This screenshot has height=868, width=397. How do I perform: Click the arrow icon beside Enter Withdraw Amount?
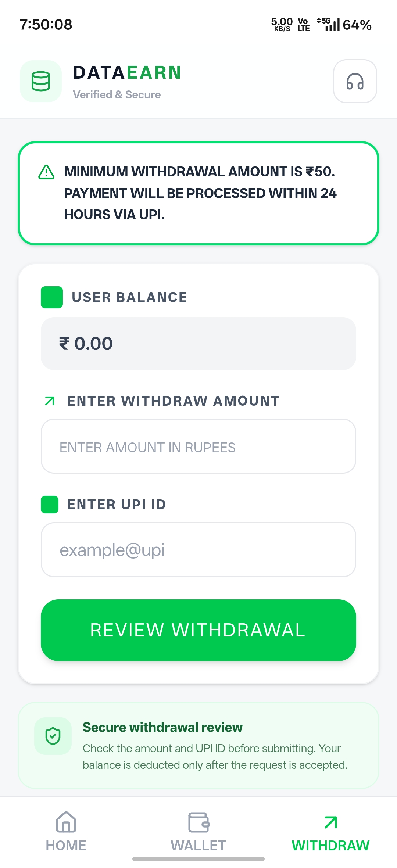coord(50,401)
